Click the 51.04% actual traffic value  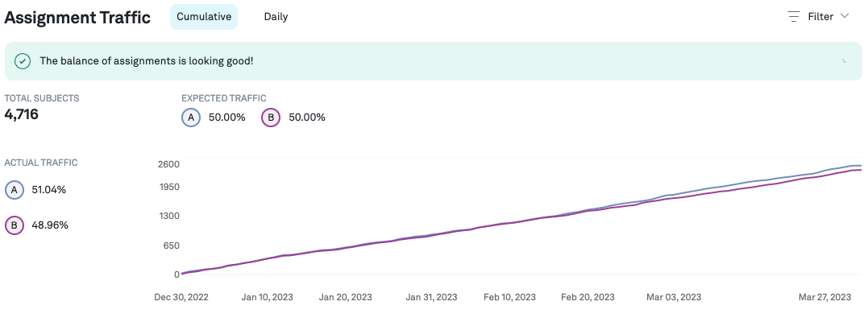click(49, 190)
